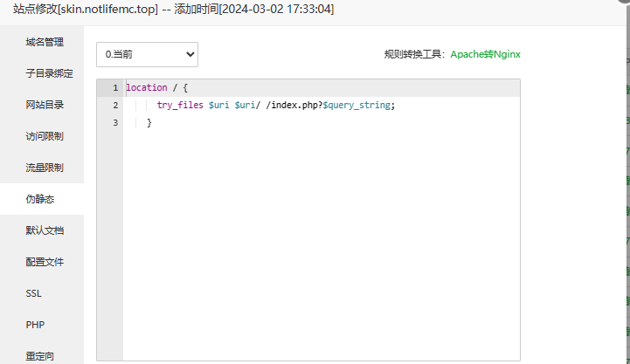
Task: Click $query_string variable in editor
Action: pos(357,105)
